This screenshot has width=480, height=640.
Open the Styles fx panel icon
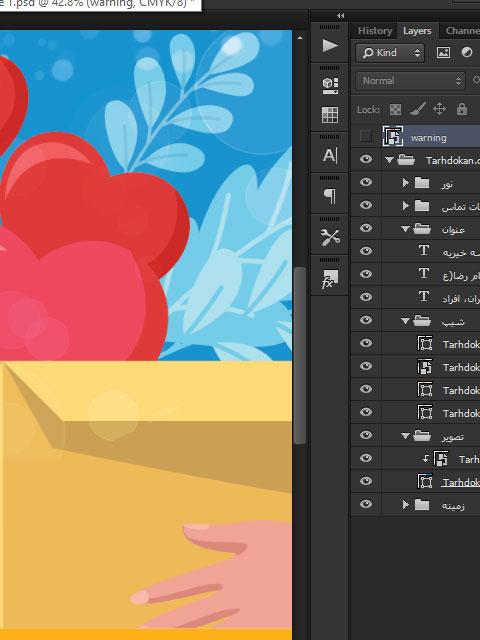tap(330, 278)
